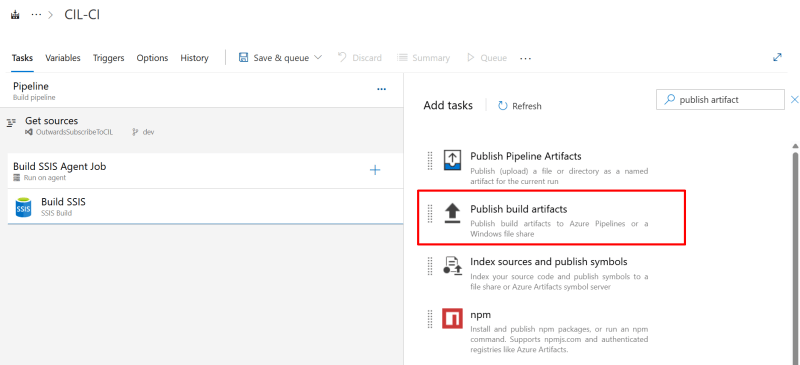This screenshot has height=365, width=800.
Task: Click the Refresh button in Add tasks
Action: (519, 106)
